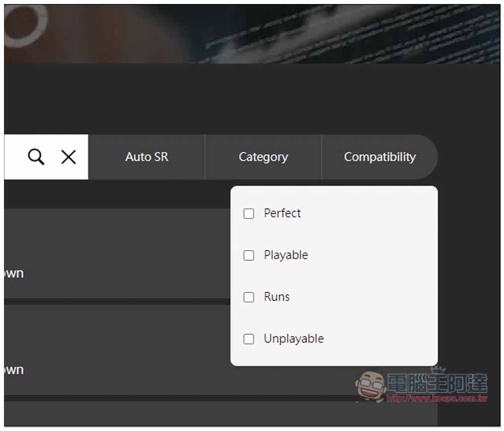
Task: Pick the Runs option text
Action: pyautogui.click(x=277, y=297)
